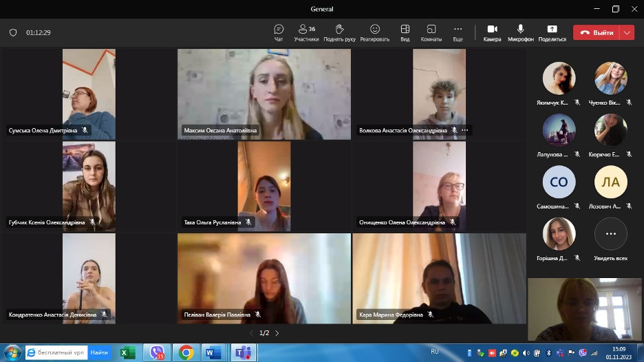Select Сумська Олена Дмитрівна video tile
Screen dimensions: 644x362
point(89,94)
